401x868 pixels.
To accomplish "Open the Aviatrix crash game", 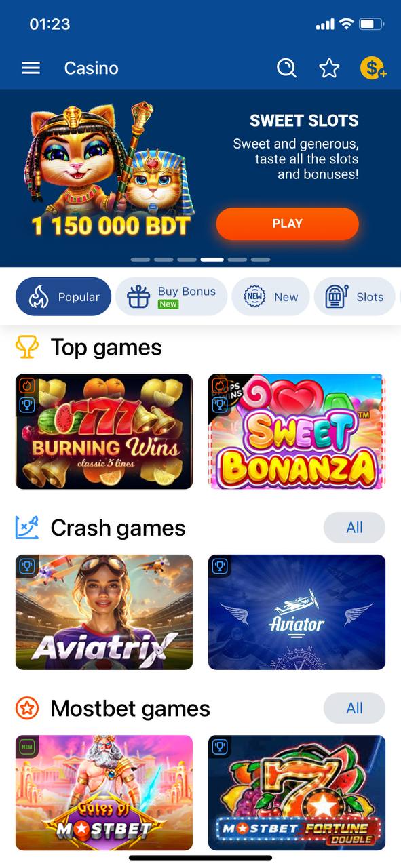I will [104, 612].
